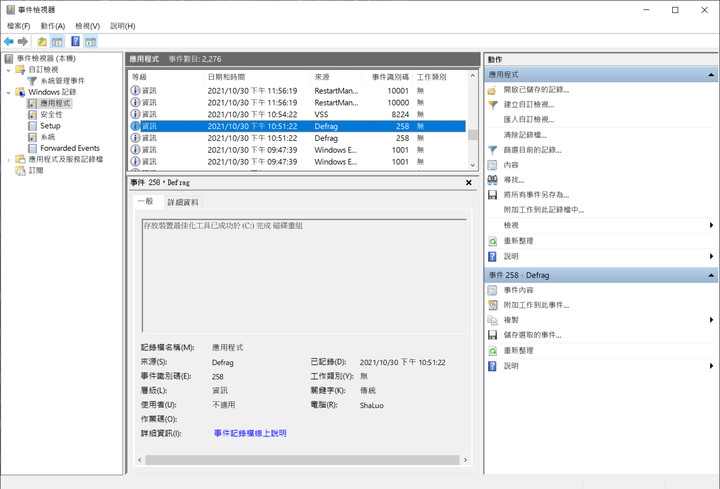
Task: Sort by 等級 column header
Action: 166,77
